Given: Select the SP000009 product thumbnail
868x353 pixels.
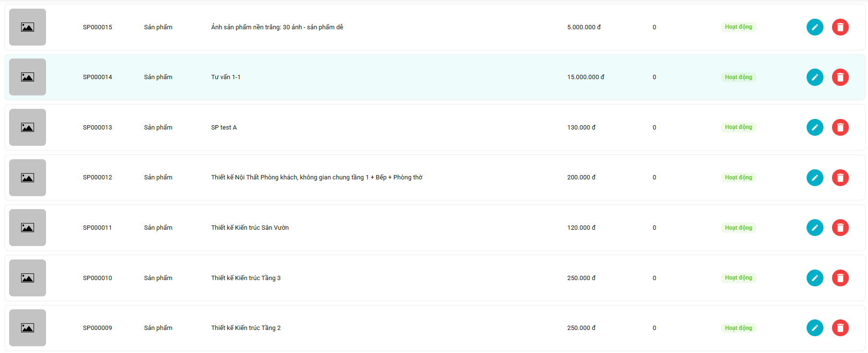Looking at the screenshot, I should click(x=28, y=328).
